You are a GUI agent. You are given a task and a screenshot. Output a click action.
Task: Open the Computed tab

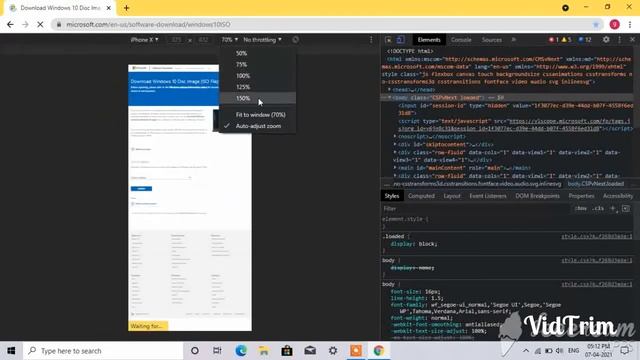(x=421, y=196)
